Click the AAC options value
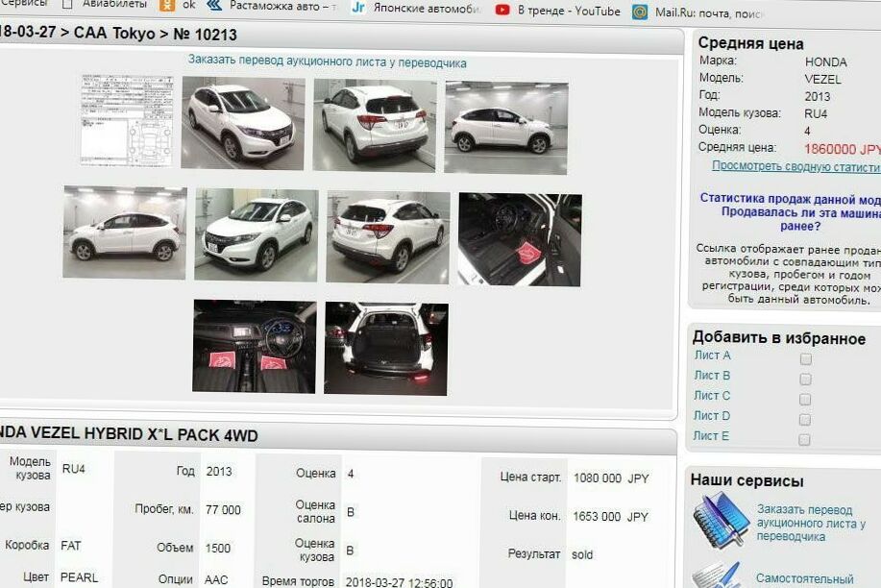This screenshot has width=881, height=588. point(216,579)
